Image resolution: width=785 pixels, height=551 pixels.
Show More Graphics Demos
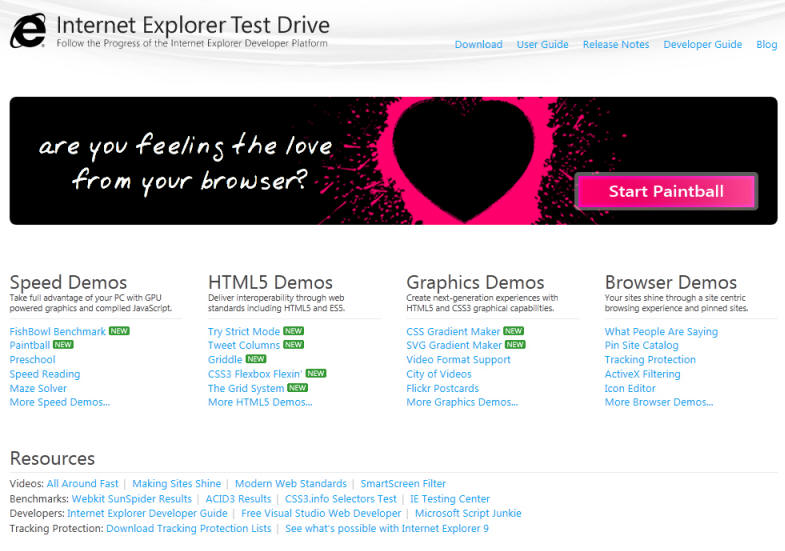tap(462, 402)
